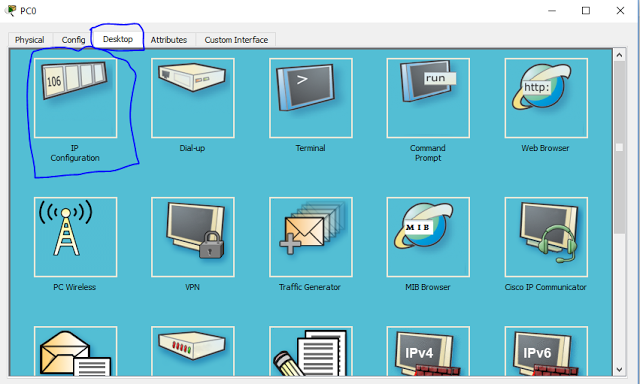Click the 'Terminal' label text
This screenshot has width=640, height=384.
tap(310, 148)
